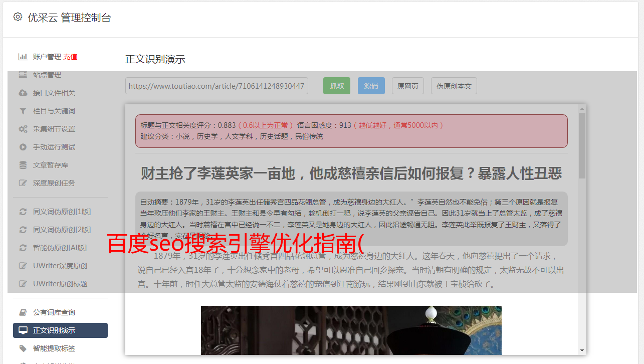This screenshot has height=364, width=644.
Task: Click the 建议分类 category line
Action: [x=232, y=136]
